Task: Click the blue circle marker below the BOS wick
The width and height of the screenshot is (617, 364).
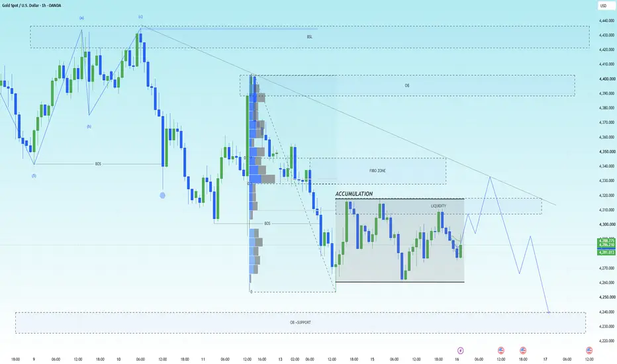Action: (x=162, y=195)
